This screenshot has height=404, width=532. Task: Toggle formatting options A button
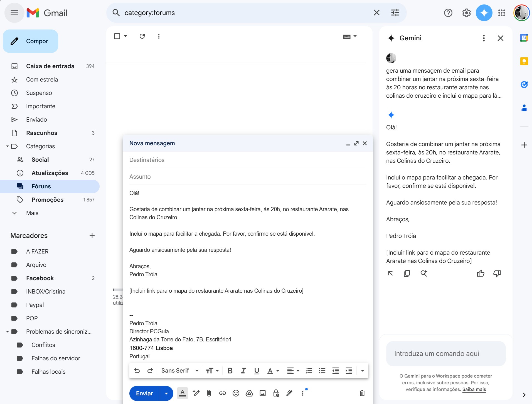182,393
